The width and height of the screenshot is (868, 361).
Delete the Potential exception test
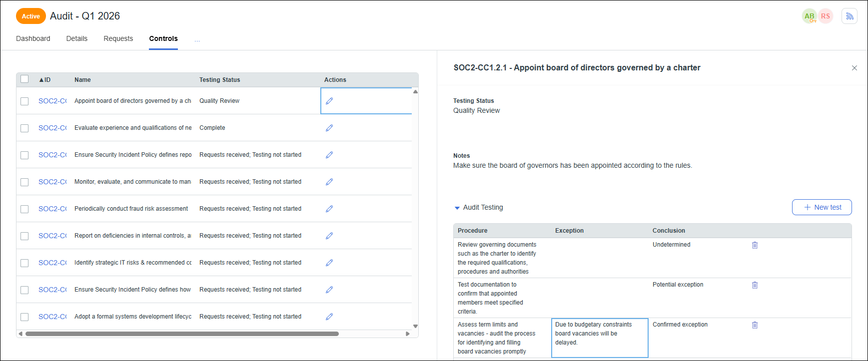[755, 285]
